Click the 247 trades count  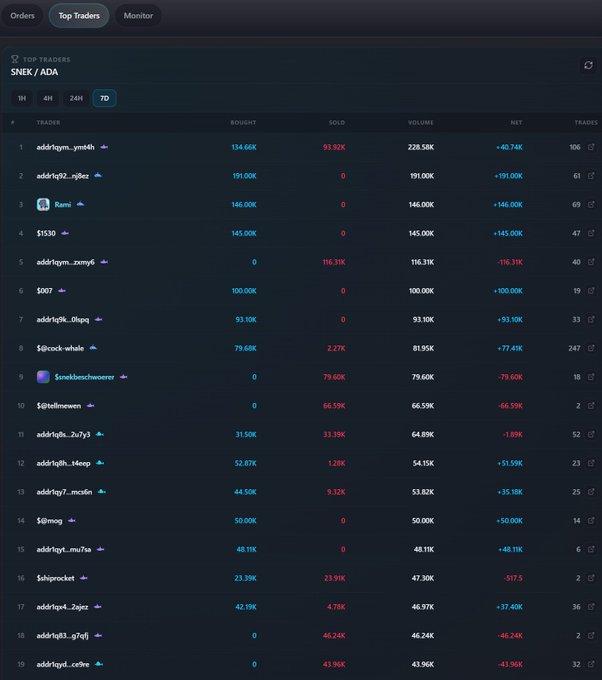click(x=574, y=348)
